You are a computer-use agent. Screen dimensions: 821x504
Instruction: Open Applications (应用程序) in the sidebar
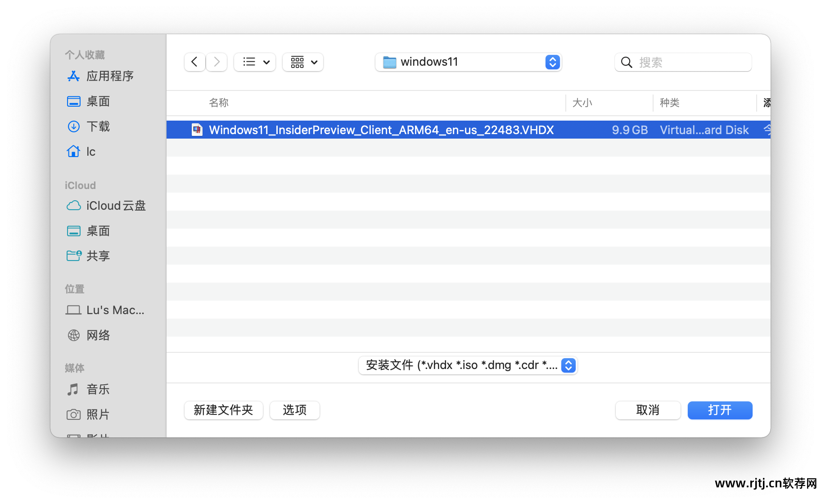100,76
